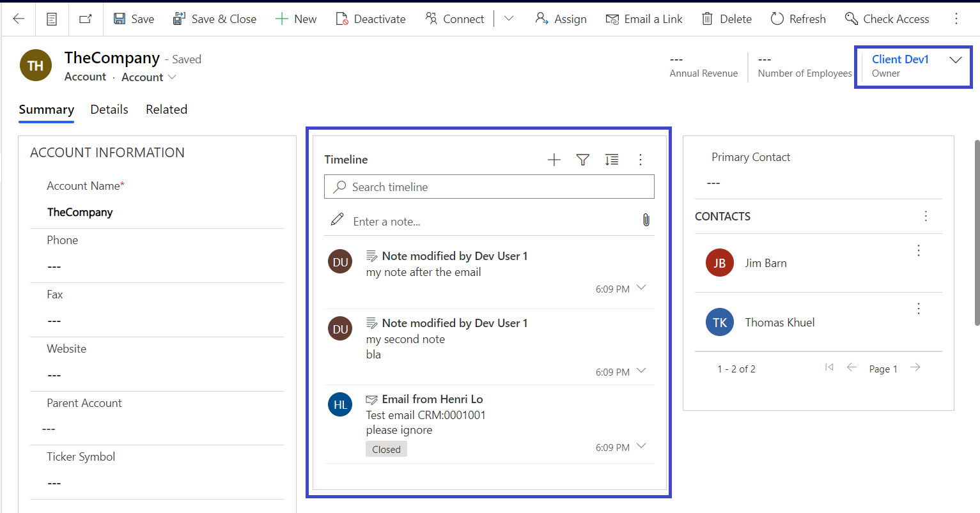Image resolution: width=980 pixels, height=513 pixels.
Task: Click the TK avatar for Thomas Khuel
Action: (720, 322)
